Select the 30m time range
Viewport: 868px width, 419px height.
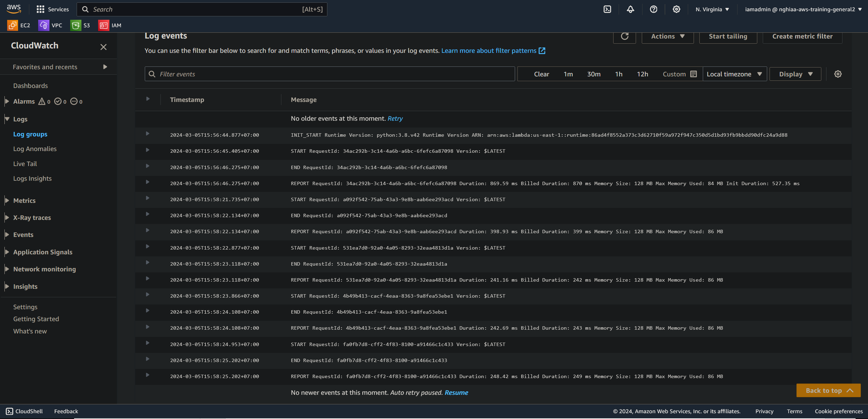click(x=594, y=74)
